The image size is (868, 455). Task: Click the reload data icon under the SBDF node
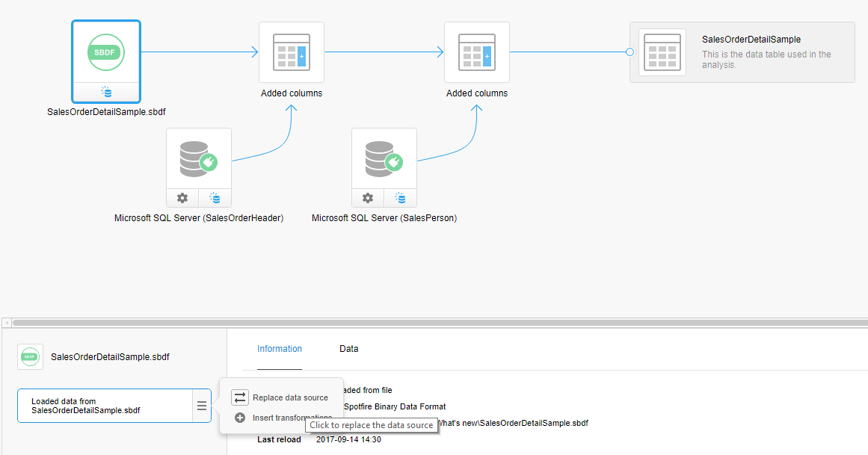pos(106,92)
